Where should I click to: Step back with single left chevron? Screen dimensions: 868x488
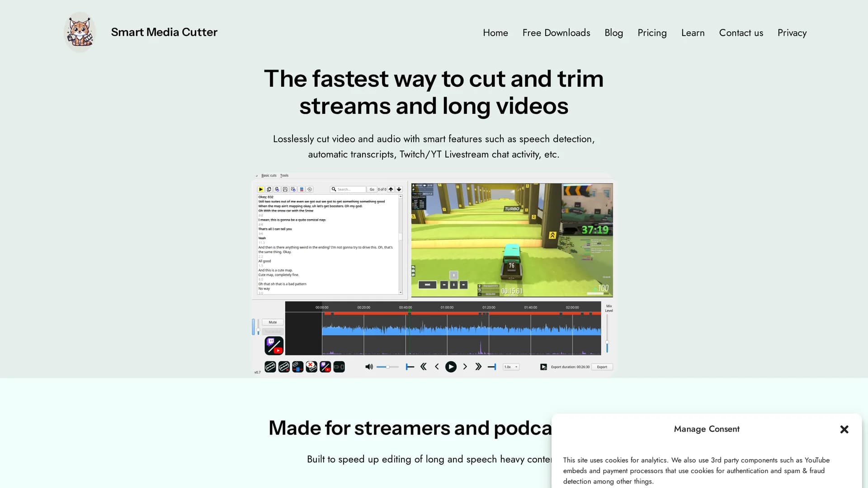(437, 367)
